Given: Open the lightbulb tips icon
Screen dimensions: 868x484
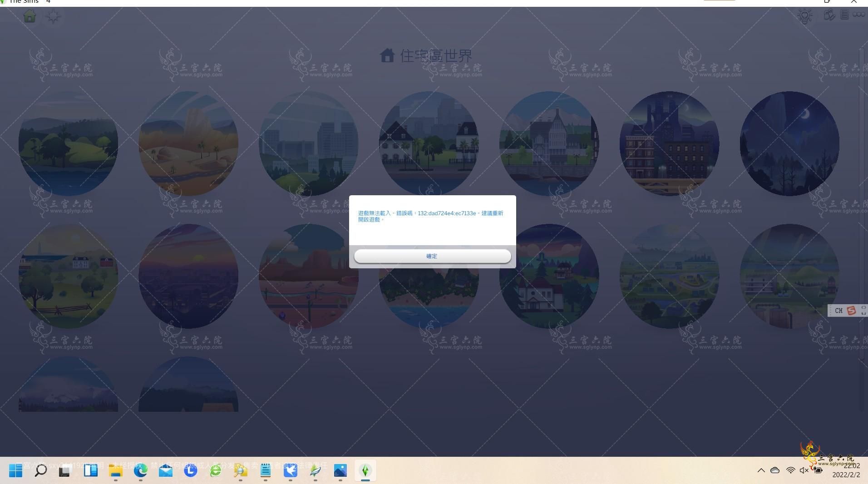Looking at the screenshot, I should (x=805, y=16).
